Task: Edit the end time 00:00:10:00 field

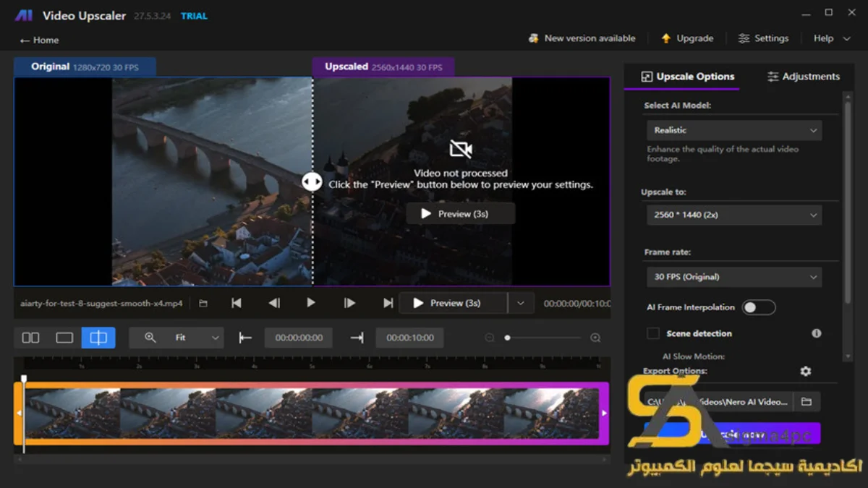Action: tap(410, 338)
